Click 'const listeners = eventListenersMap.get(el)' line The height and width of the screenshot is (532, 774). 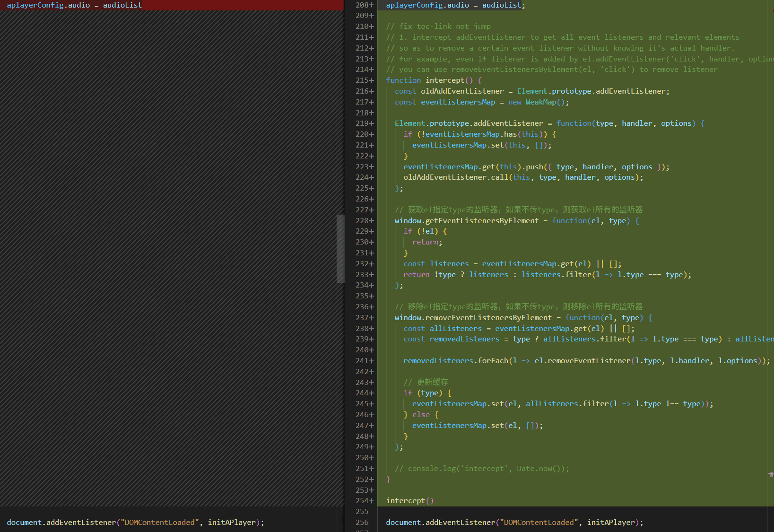click(512, 264)
